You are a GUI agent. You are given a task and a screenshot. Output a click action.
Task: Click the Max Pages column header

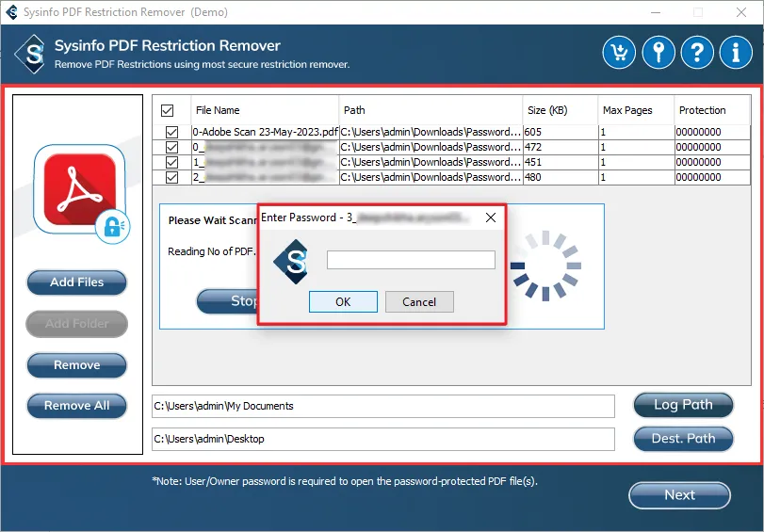(x=636, y=110)
